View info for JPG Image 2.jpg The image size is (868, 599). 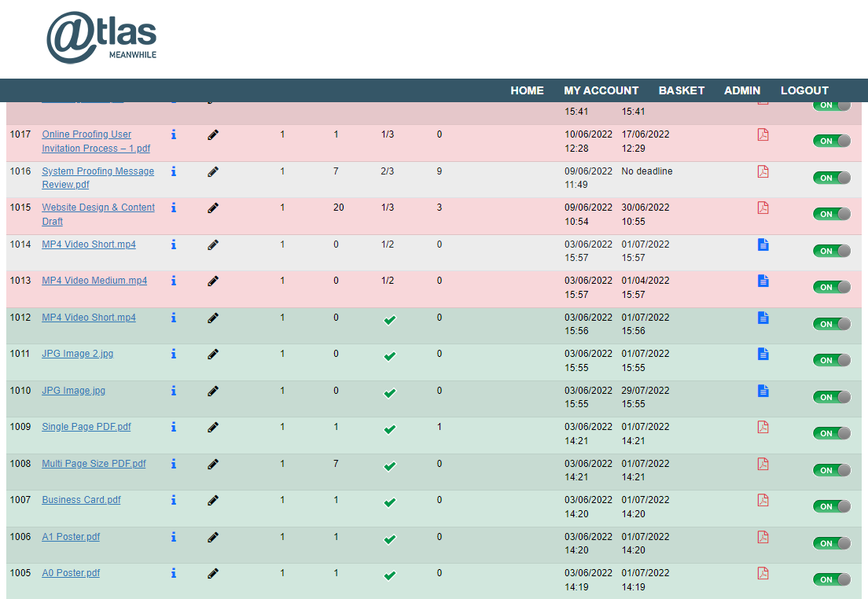point(173,354)
